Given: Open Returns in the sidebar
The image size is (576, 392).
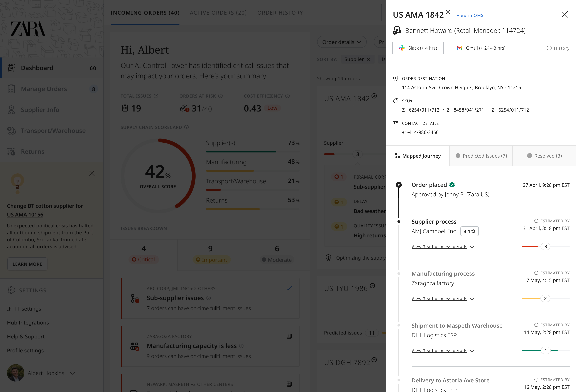Looking at the screenshot, I should (52, 151).
